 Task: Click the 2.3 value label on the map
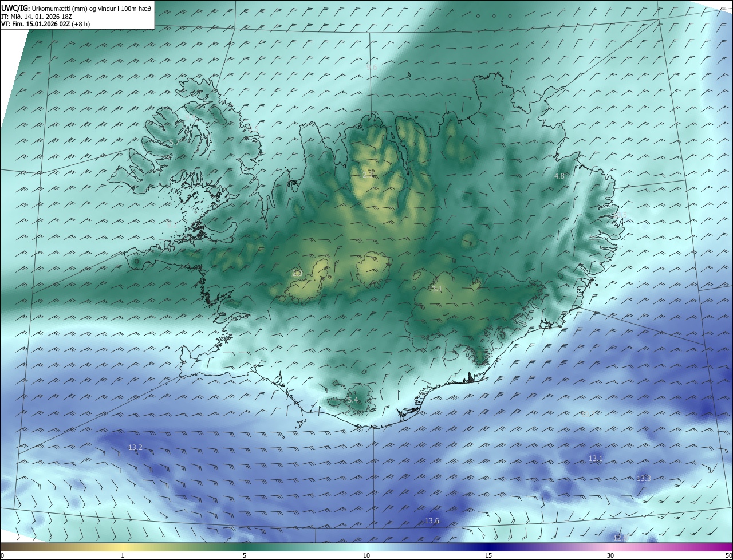pyautogui.click(x=297, y=273)
